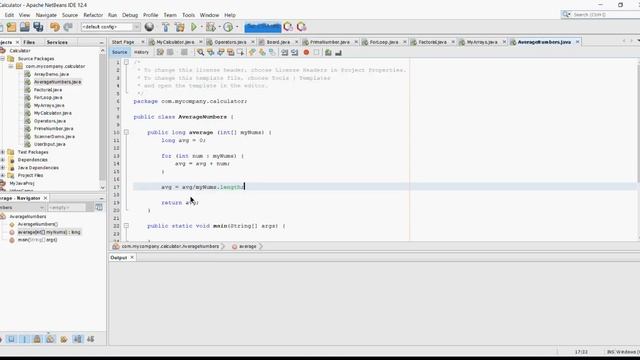Click the Source view button

(120, 52)
